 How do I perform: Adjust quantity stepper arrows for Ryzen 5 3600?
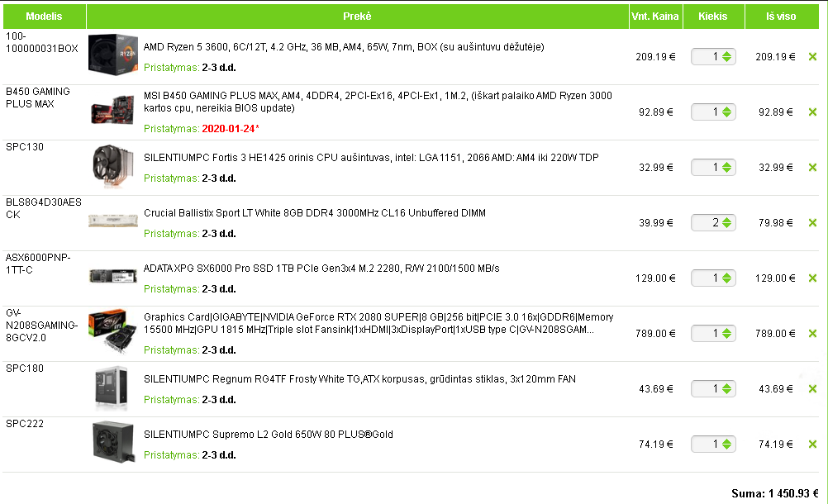click(726, 57)
